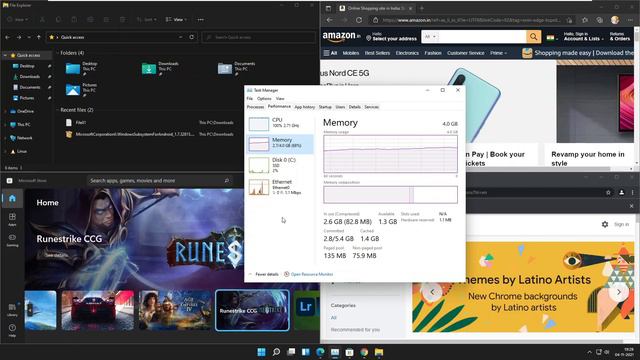
Task: Select Downloads in the navigation pane
Action: point(29,76)
